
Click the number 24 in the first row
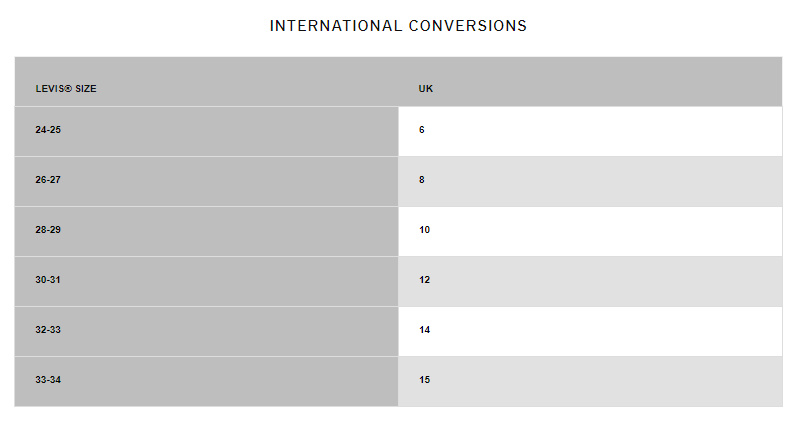point(40,130)
